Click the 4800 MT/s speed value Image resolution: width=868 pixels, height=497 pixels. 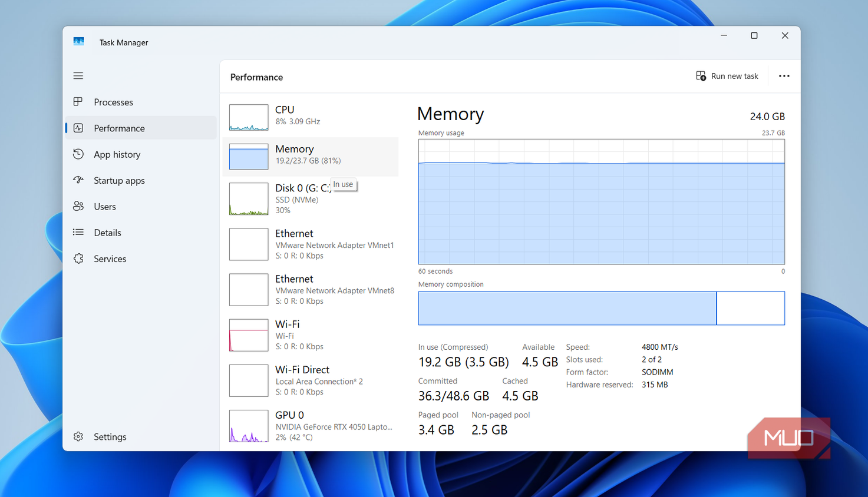point(659,347)
